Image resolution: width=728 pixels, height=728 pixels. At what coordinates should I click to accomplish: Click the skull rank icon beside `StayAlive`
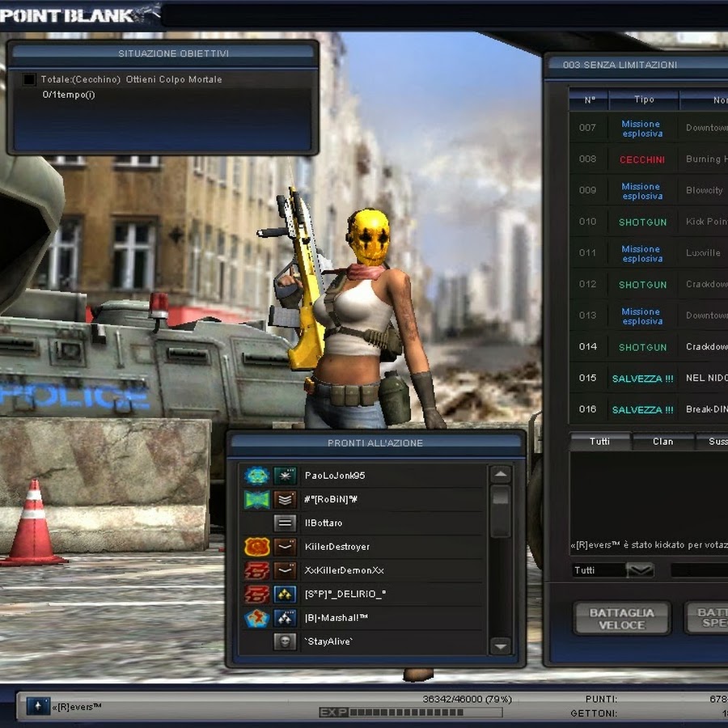pyautogui.click(x=285, y=641)
